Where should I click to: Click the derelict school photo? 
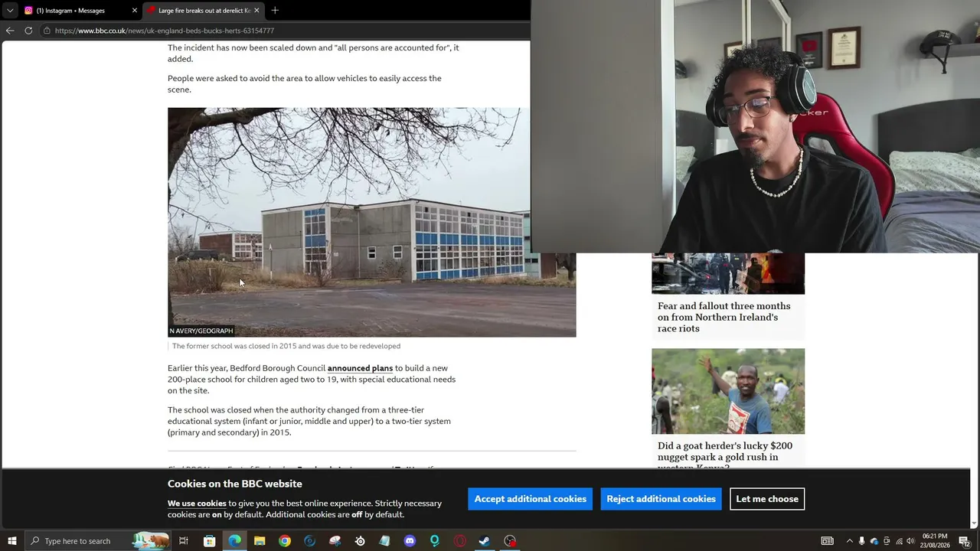pos(371,222)
